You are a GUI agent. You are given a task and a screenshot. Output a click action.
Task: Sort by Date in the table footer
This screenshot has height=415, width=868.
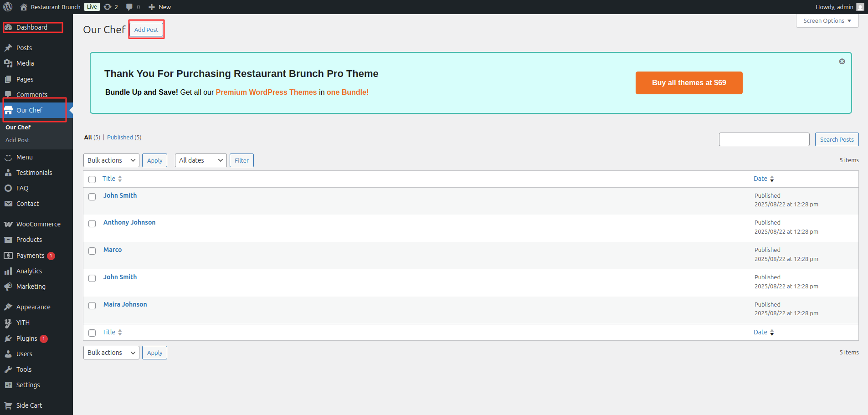764,332
